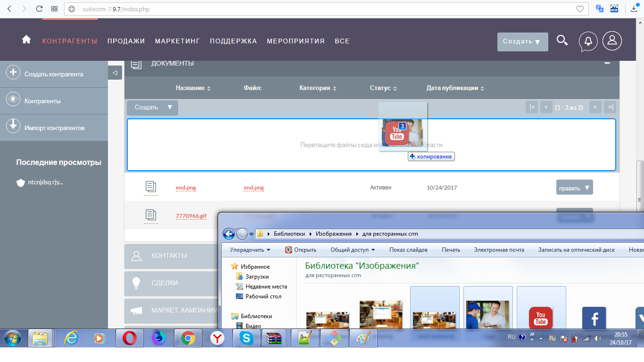Viewport: 644px width, 362px height.
Task: Click the Explorer window back arrow
Action: (229, 234)
